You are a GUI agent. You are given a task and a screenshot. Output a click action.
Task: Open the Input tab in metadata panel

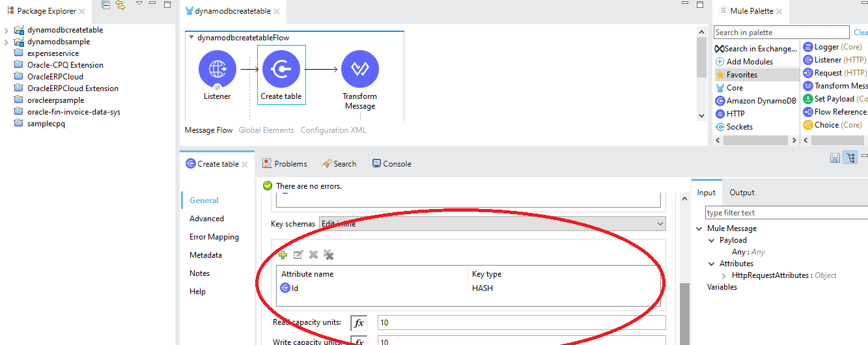click(x=707, y=193)
